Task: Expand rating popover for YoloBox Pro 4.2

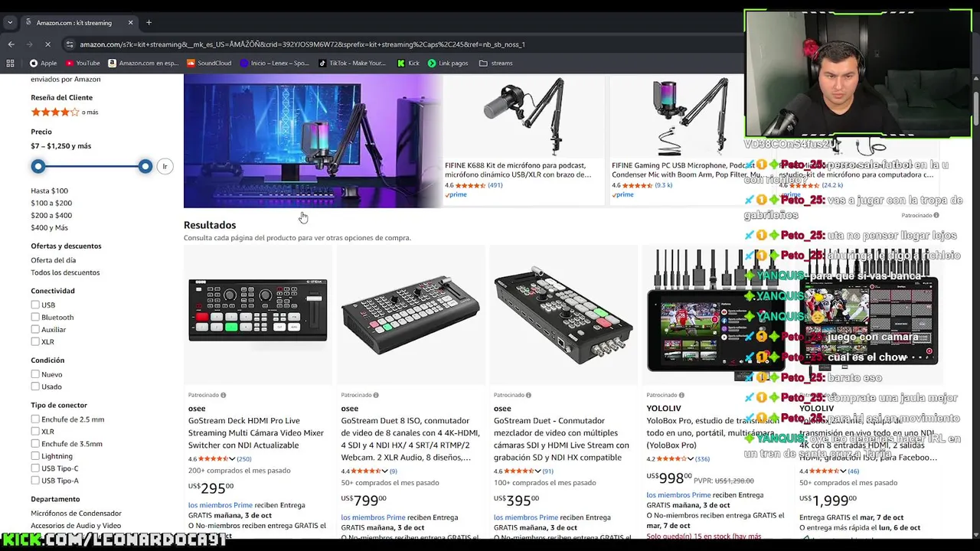Action: pos(691,459)
